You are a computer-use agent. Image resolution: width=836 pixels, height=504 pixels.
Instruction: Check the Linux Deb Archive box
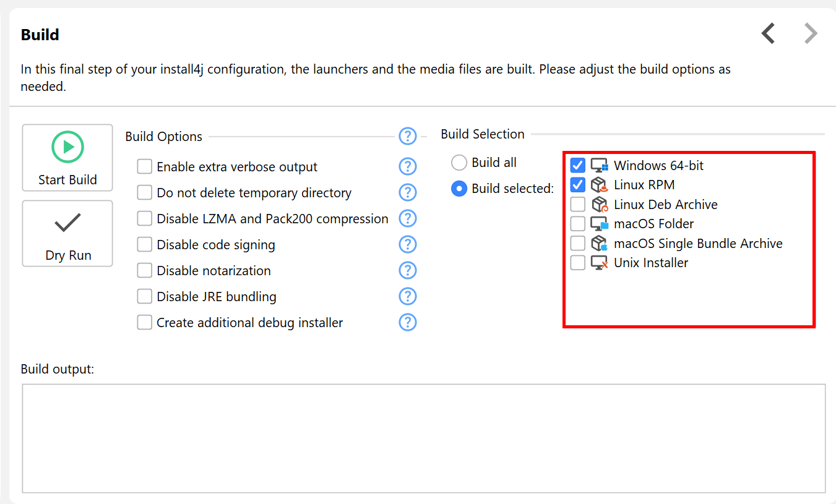pyautogui.click(x=577, y=205)
